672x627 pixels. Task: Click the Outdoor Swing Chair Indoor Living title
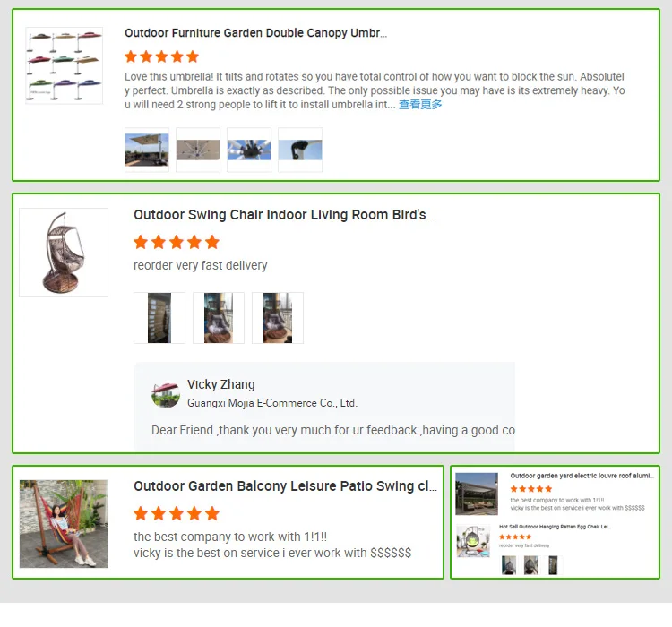tap(284, 215)
